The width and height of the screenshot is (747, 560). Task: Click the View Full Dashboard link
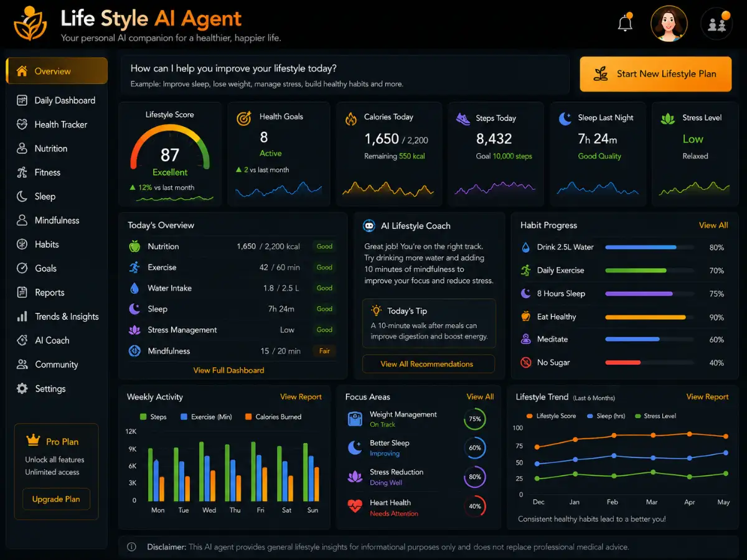[228, 370]
